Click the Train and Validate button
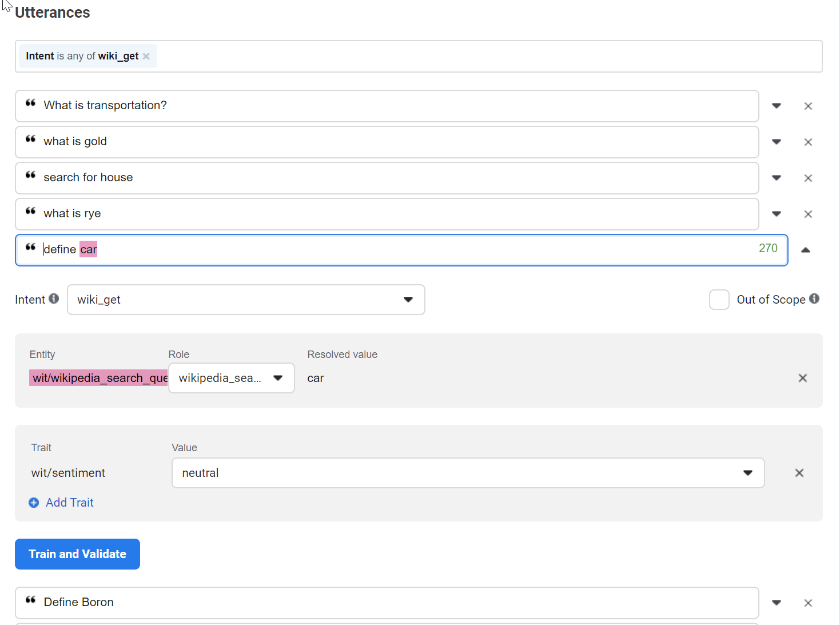The height and width of the screenshot is (625, 840). [x=77, y=554]
